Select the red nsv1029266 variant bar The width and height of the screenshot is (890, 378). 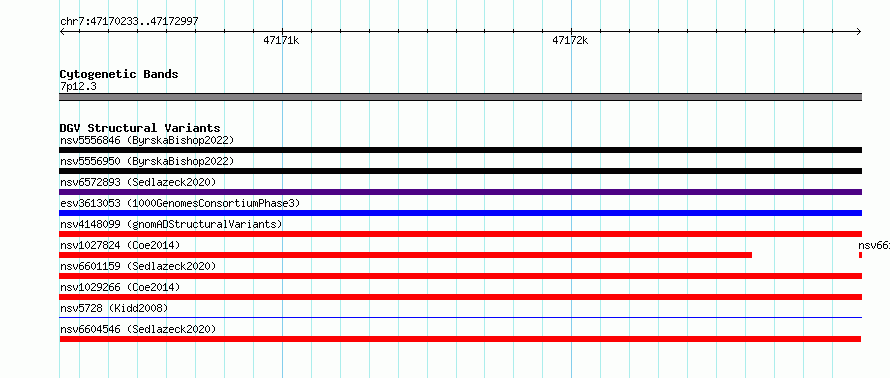(460, 297)
